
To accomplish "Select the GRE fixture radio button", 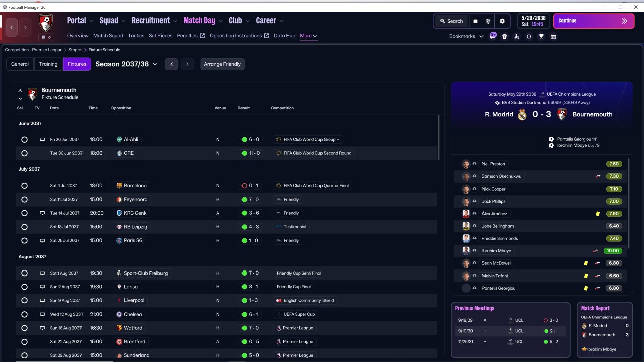I will (24, 153).
